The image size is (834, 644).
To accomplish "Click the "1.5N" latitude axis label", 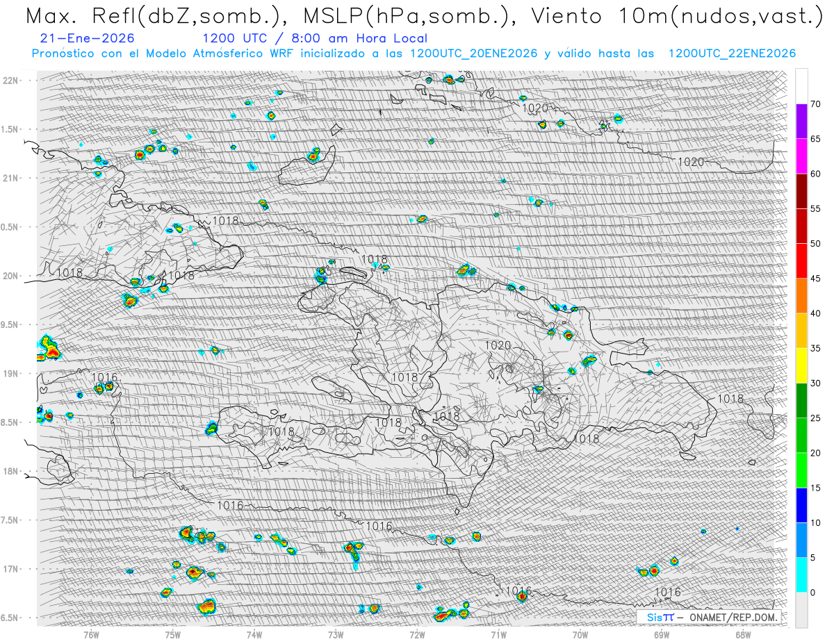I will pyautogui.click(x=10, y=129).
